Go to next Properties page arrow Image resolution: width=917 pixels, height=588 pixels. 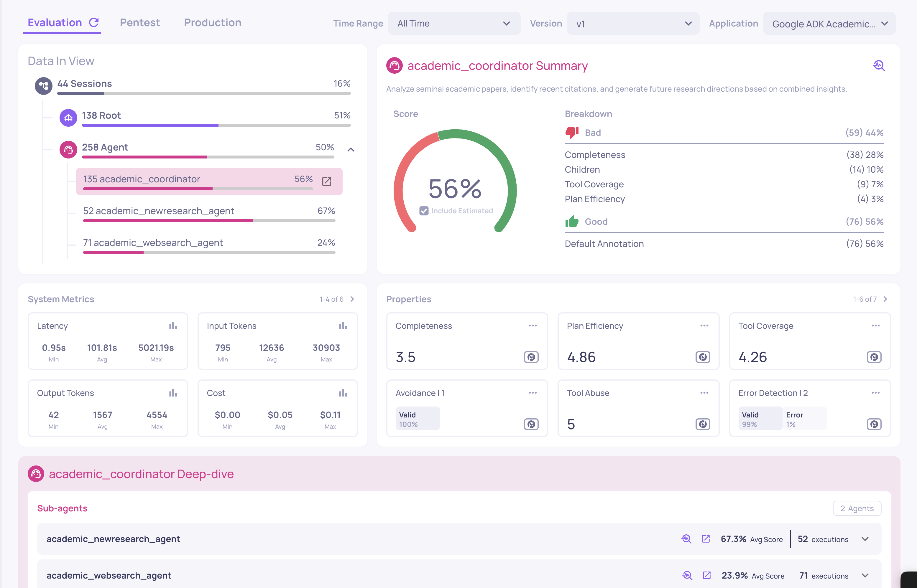pyautogui.click(x=885, y=299)
